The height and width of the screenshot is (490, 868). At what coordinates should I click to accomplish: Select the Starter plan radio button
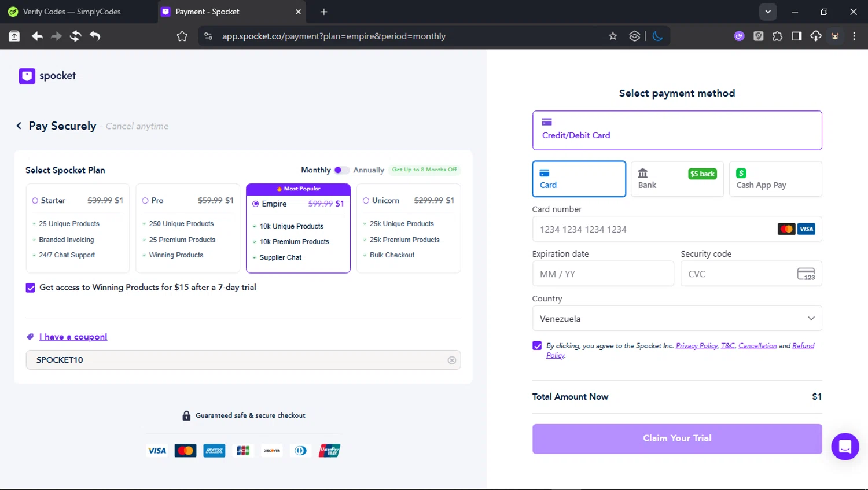(x=35, y=201)
